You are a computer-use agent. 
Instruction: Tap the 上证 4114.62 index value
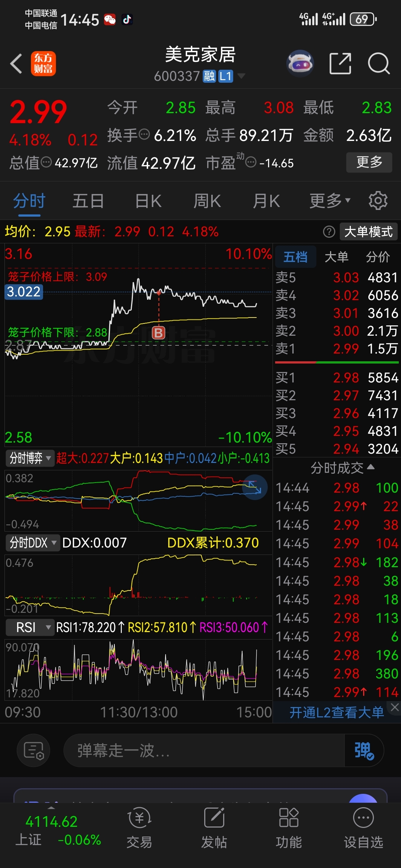(51, 822)
